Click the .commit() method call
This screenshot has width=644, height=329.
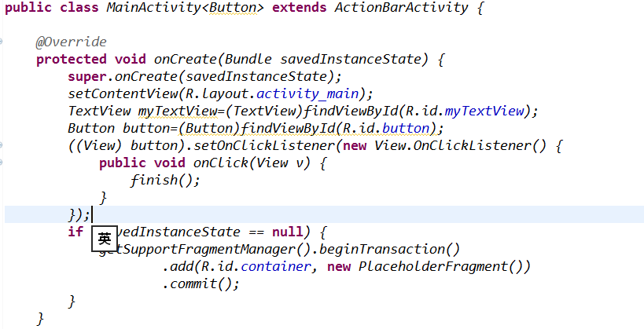click(x=200, y=283)
